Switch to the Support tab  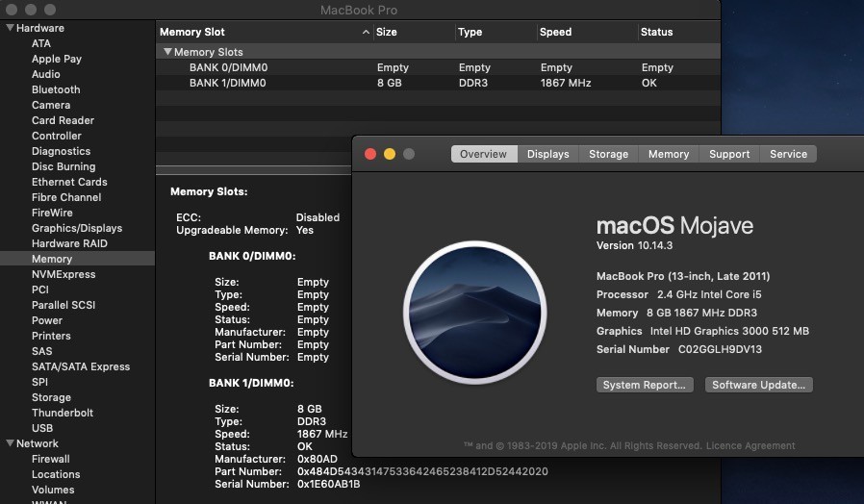[729, 154]
